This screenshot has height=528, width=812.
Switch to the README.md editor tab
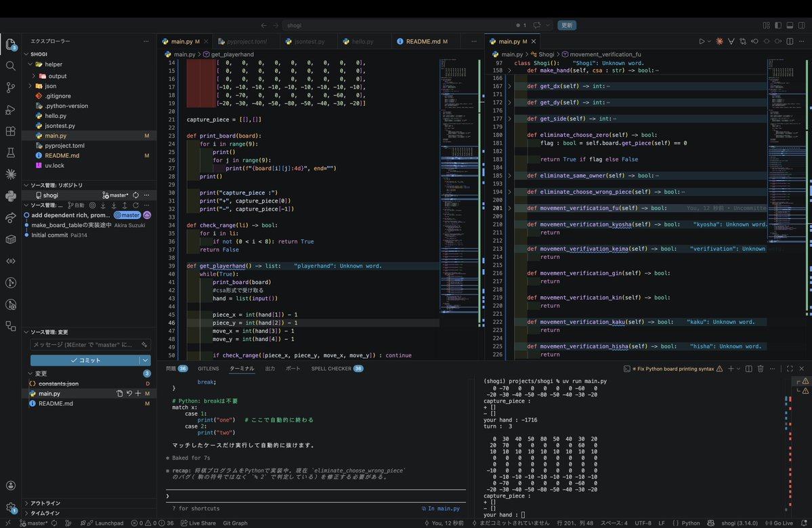[x=423, y=41]
